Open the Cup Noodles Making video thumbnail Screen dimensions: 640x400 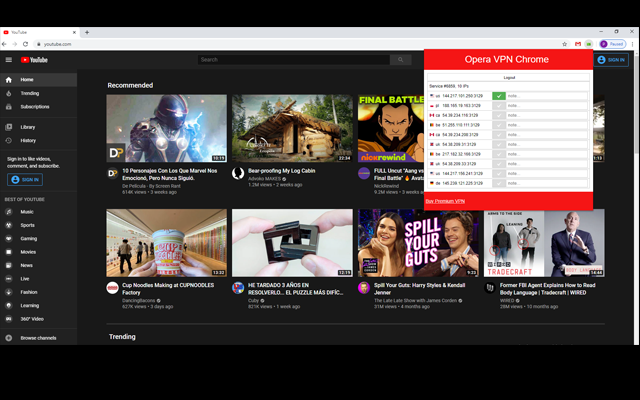pos(167,243)
